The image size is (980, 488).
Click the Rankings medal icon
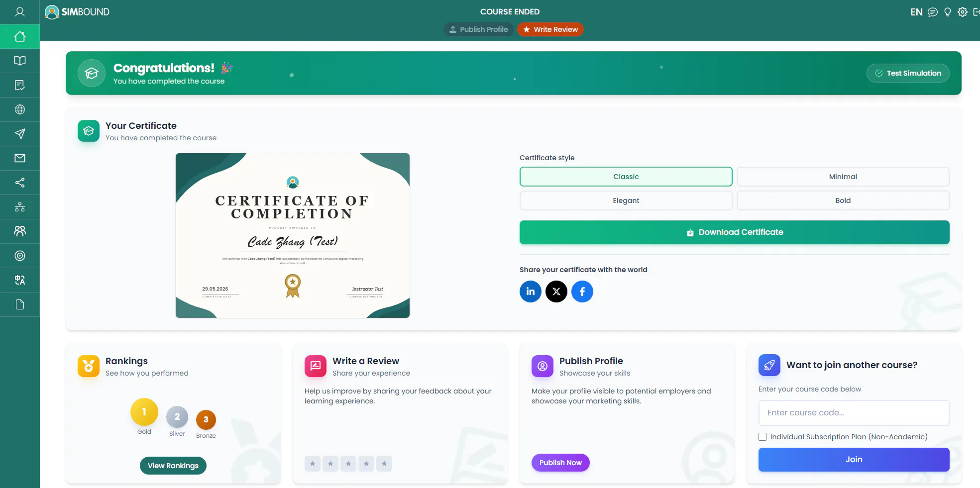[x=89, y=366]
